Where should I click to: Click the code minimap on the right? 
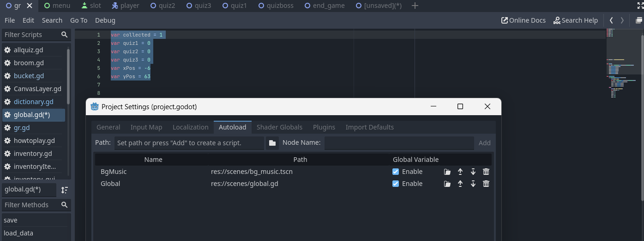(623, 62)
